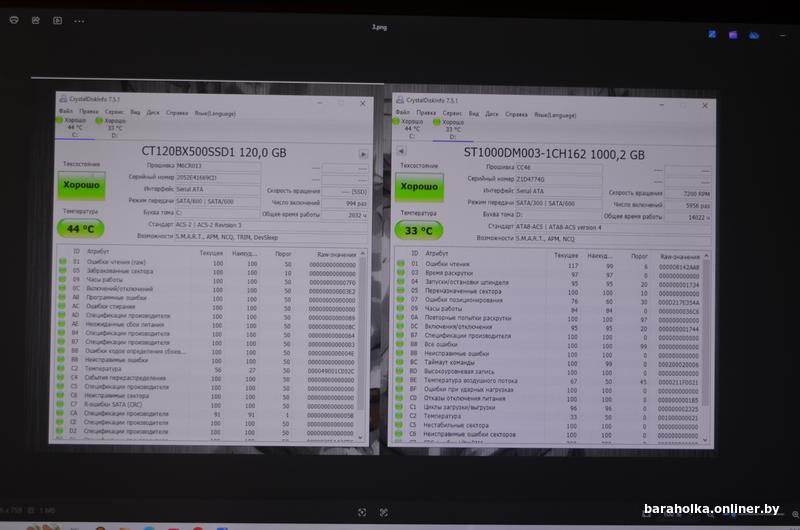This screenshot has width=800, height=530.
Task: Click the green status dot of the 'Время раскрутки' row in the right window
Action: [x=401, y=273]
